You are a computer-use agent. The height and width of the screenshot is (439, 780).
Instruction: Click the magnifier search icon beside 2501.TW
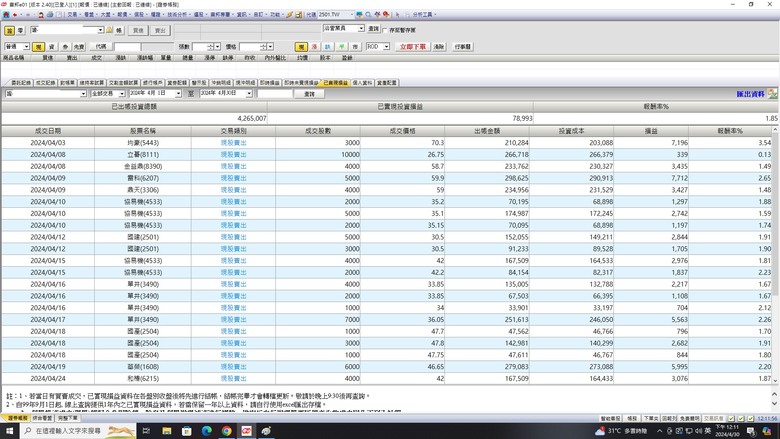pos(368,15)
